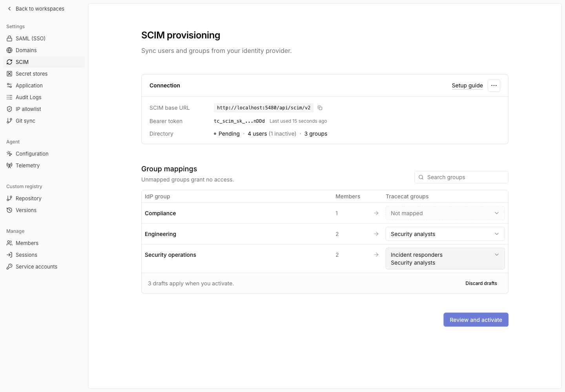Click the bearer token tc_scim_sk value
Viewport: 565px width, 392px height.
pos(239,121)
